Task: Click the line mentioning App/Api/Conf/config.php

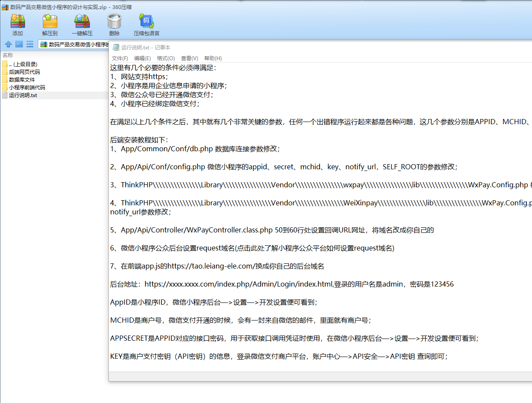Action: pos(284,167)
